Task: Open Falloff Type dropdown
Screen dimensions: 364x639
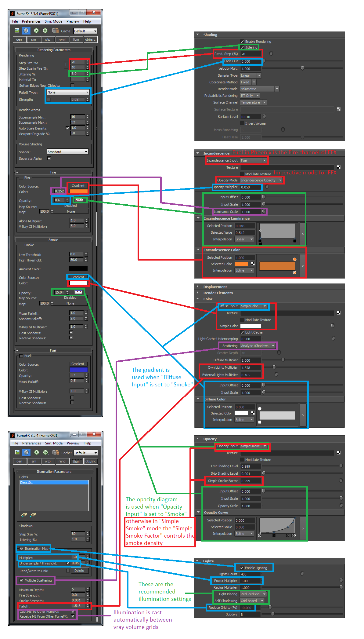Action: (x=68, y=92)
